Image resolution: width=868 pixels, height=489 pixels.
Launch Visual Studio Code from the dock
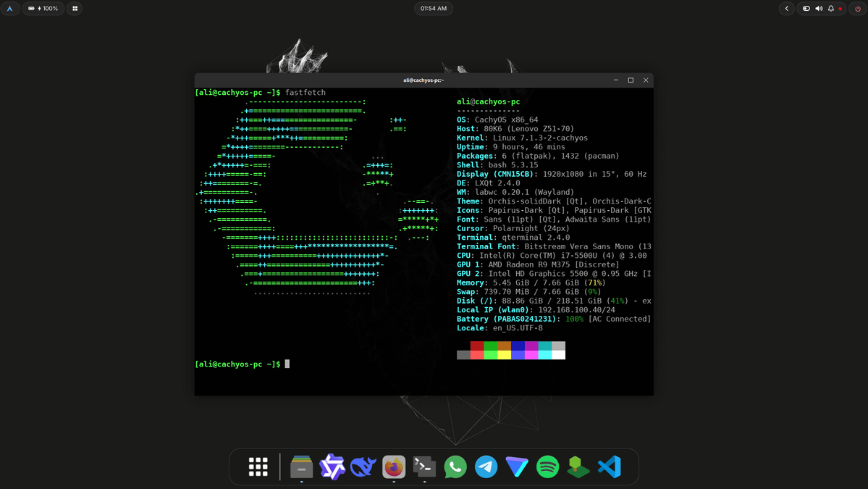tap(609, 467)
